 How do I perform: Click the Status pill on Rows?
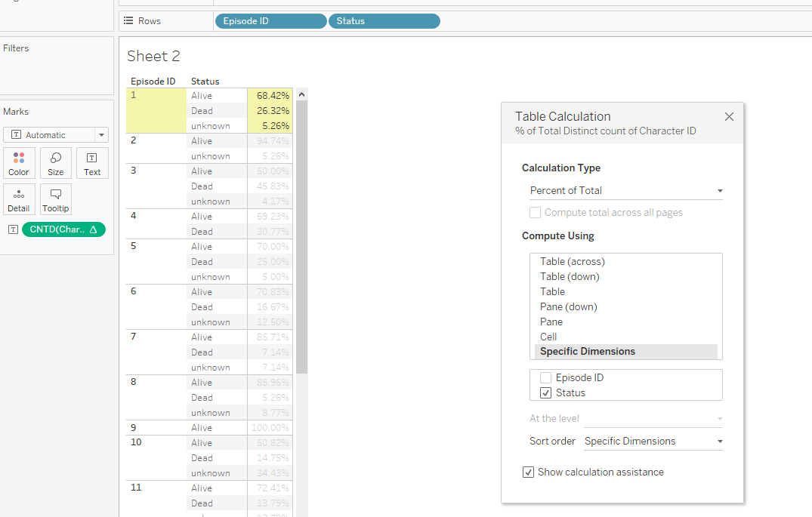384,21
